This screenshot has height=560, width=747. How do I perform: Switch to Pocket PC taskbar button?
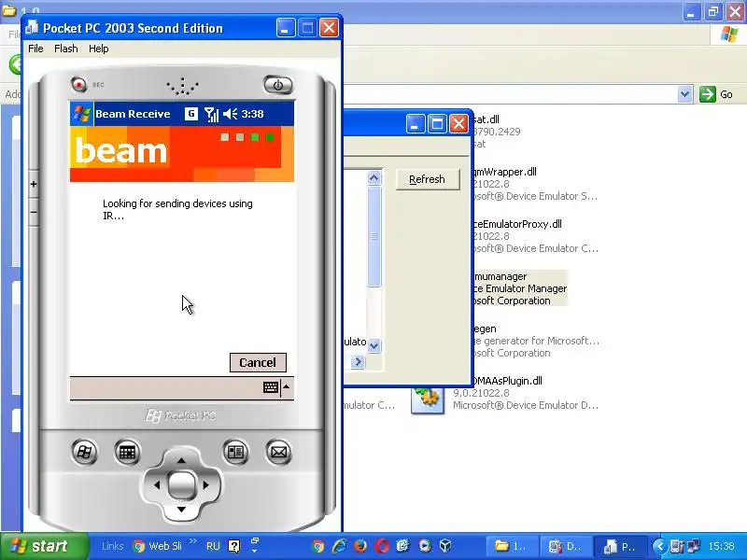pos(620,546)
